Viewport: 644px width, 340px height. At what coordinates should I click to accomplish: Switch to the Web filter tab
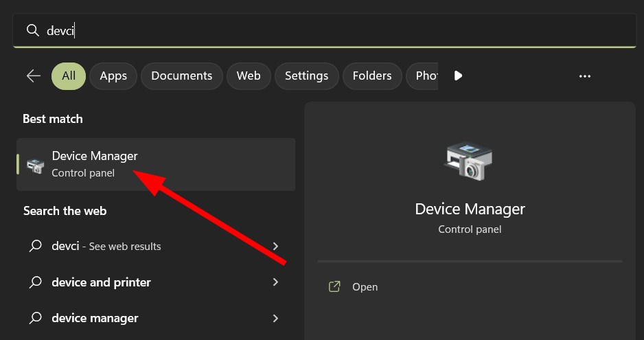pos(249,76)
